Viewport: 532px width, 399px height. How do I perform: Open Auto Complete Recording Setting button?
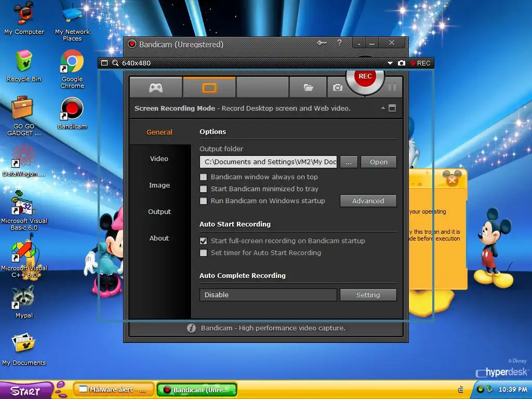[x=368, y=295]
